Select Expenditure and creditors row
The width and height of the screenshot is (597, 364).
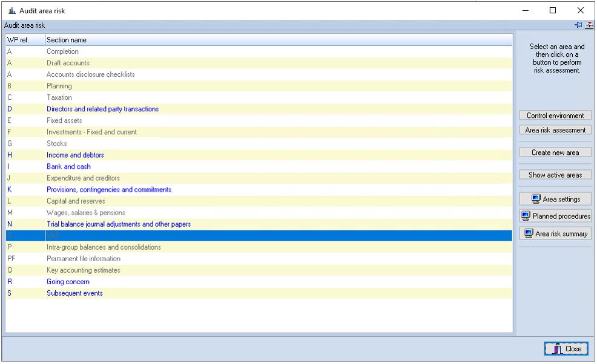pyautogui.click(x=259, y=178)
